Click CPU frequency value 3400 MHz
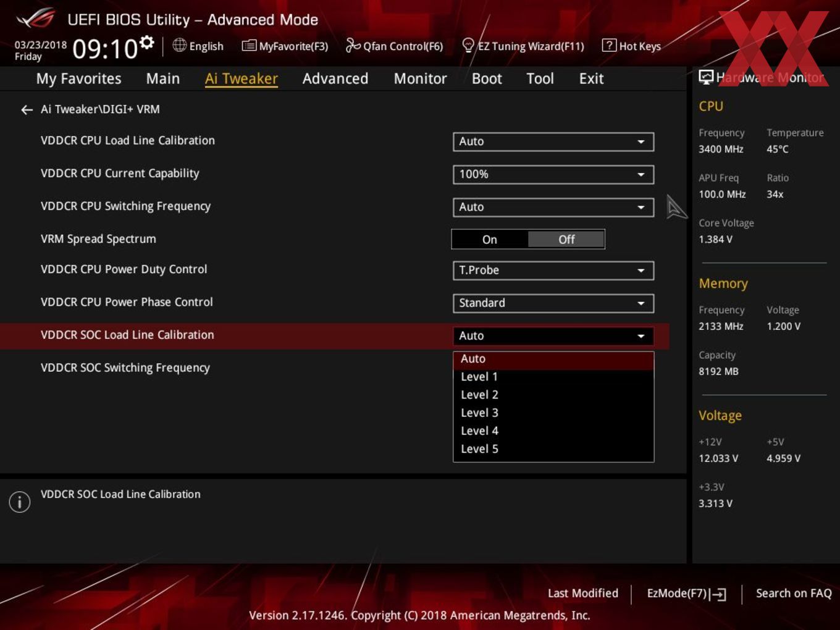This screenshot has height=630, width=840. 721,149
